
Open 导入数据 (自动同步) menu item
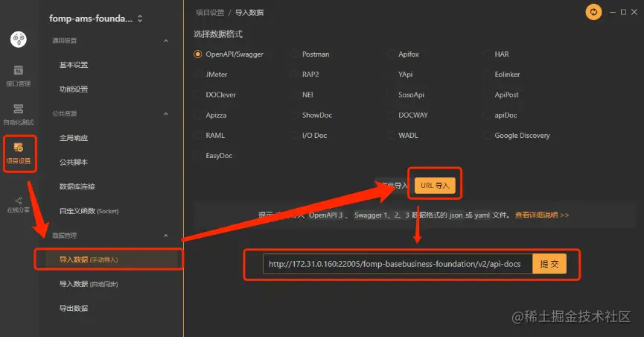(89, 284)
